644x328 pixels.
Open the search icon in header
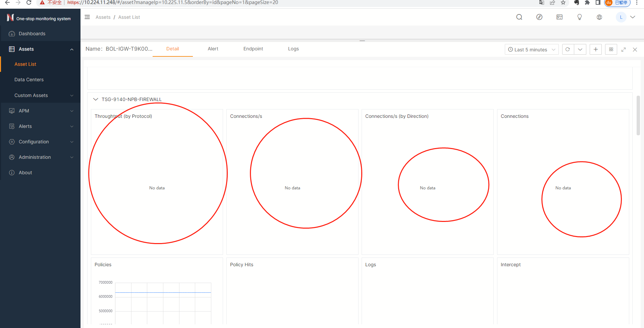pyautogui.click(x=519, y=17)
